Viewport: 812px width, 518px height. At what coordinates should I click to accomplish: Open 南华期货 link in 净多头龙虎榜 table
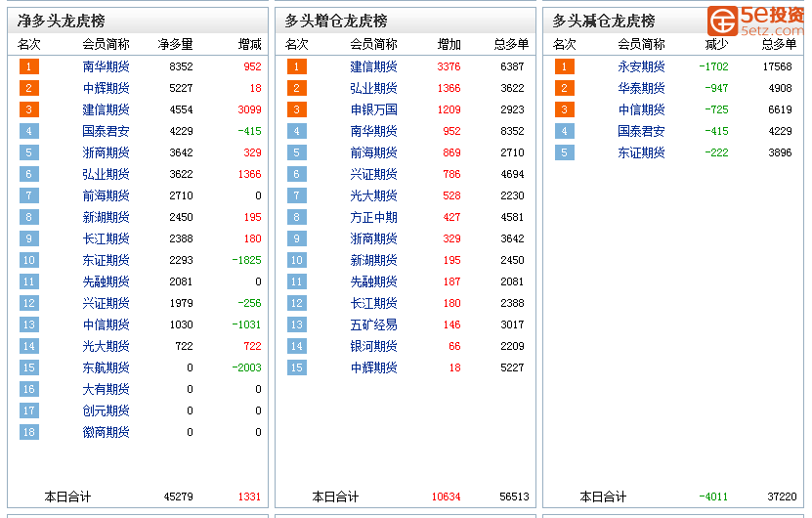tap(107, 66)
